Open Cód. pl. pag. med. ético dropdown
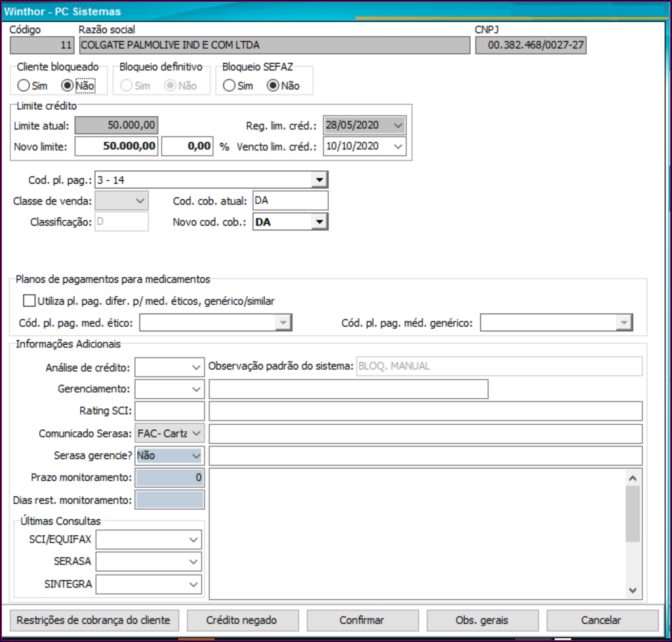This screenshot has width=672, height=642. 283,323
